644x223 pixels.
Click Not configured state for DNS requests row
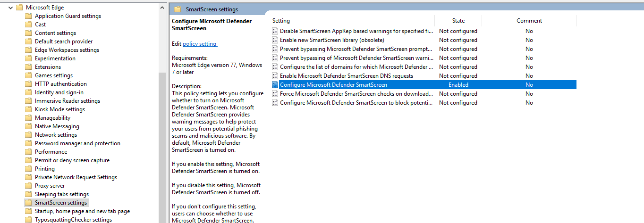(458, 76)
